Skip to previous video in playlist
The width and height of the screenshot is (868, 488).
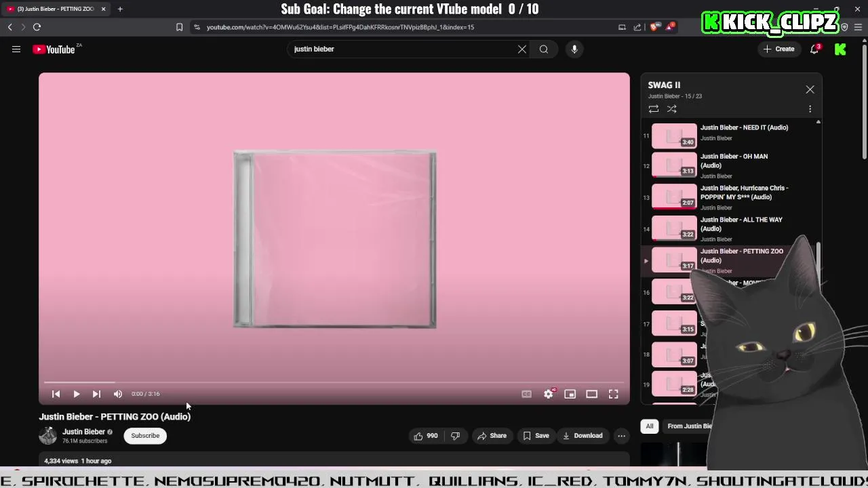point(56,394)
